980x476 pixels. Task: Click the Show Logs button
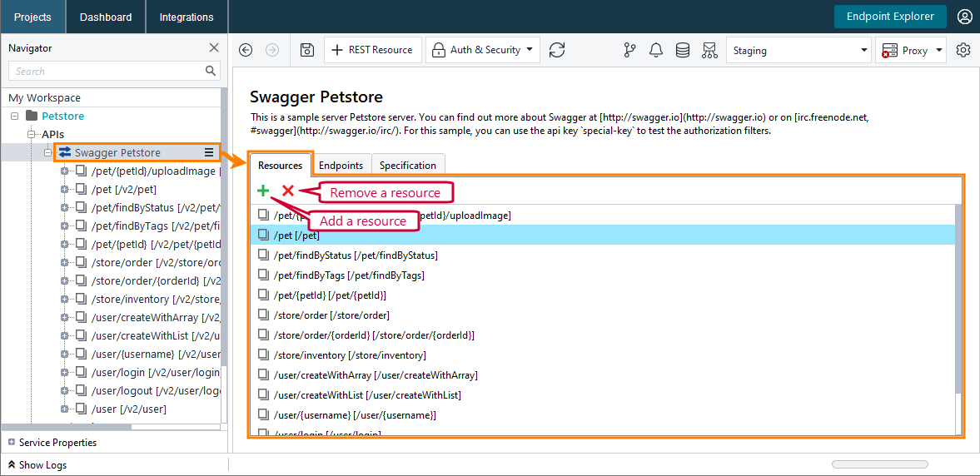point(37,464)
